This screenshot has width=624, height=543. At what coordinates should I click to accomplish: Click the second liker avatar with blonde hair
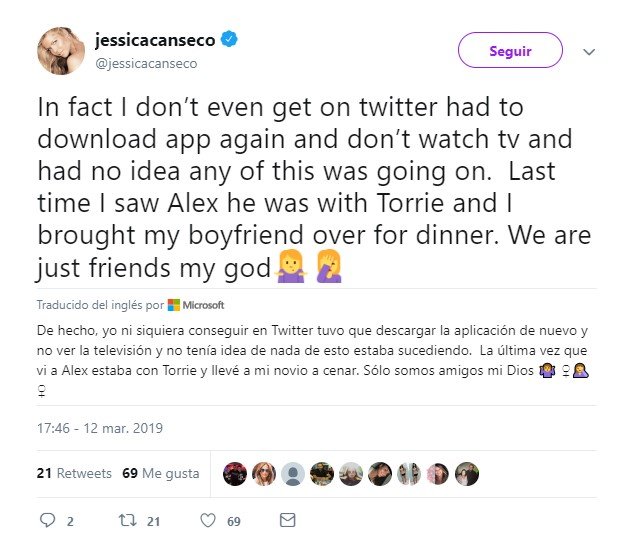pyautogui.click(x=264, y=473)
